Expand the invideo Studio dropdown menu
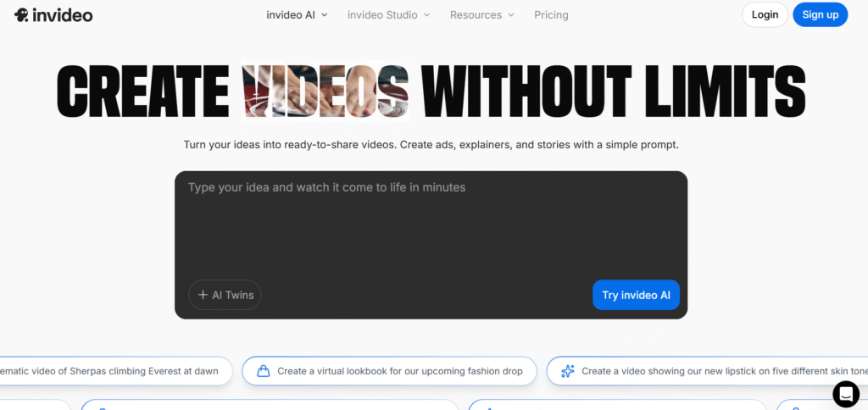Image resolution: width=868 pixels, height=410 pixels. (388, 15)
